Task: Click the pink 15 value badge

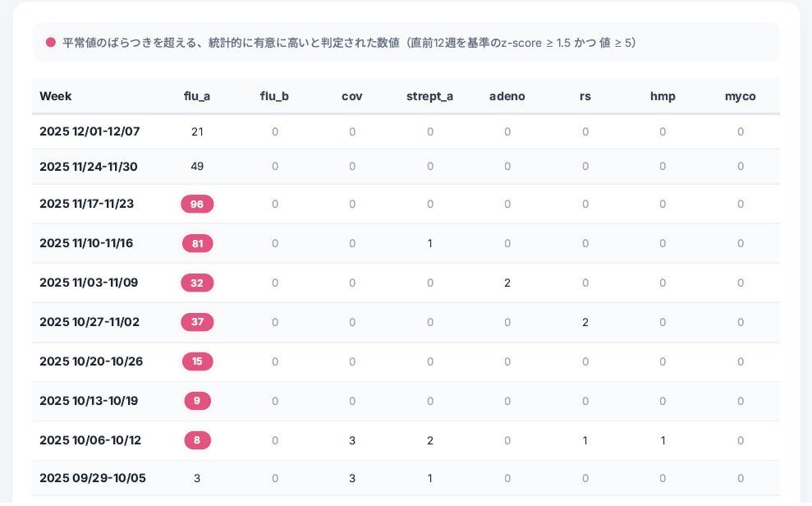Action: [x=197, y=361]
